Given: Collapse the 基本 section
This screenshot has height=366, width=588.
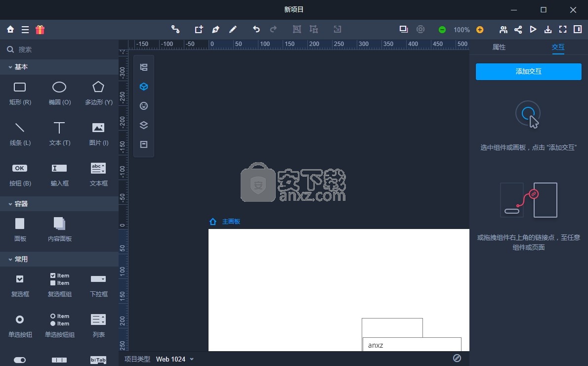Looking at the screenshot, I should tap(59, 67).
